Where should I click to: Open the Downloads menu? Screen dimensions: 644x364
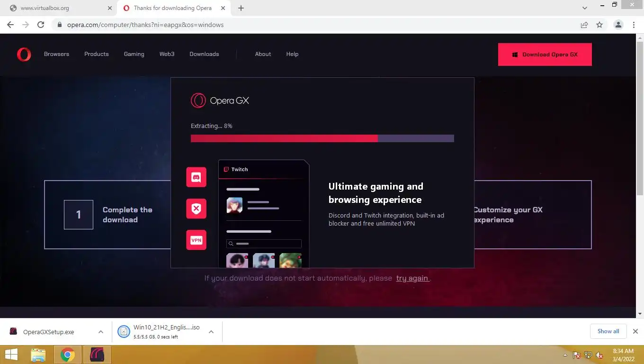204,54
